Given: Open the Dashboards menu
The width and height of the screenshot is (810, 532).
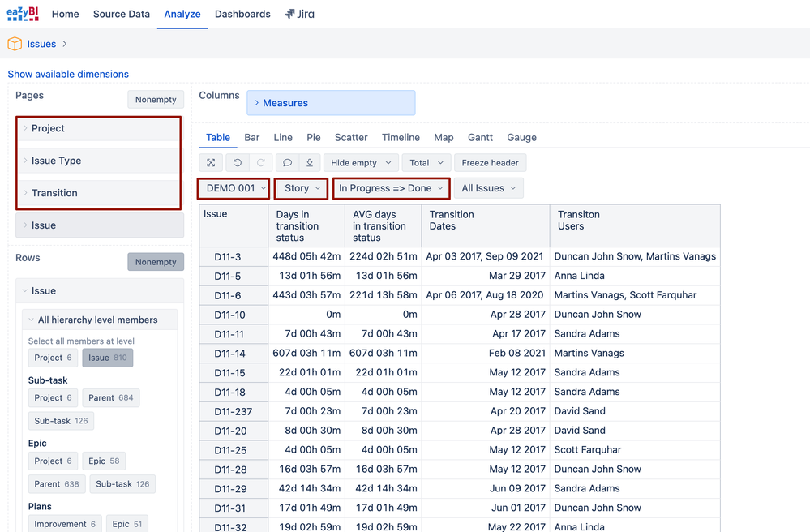Looking at the screenshot, I should click(242, 14).
